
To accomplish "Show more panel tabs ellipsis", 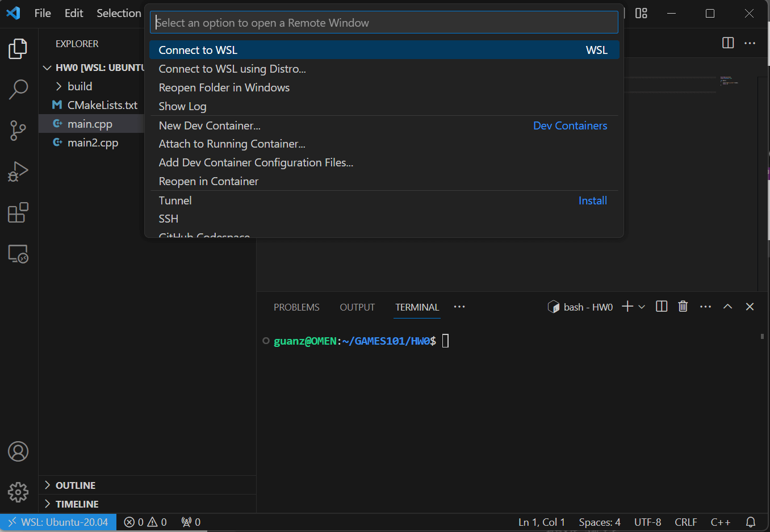I will (x=459, y=307).
